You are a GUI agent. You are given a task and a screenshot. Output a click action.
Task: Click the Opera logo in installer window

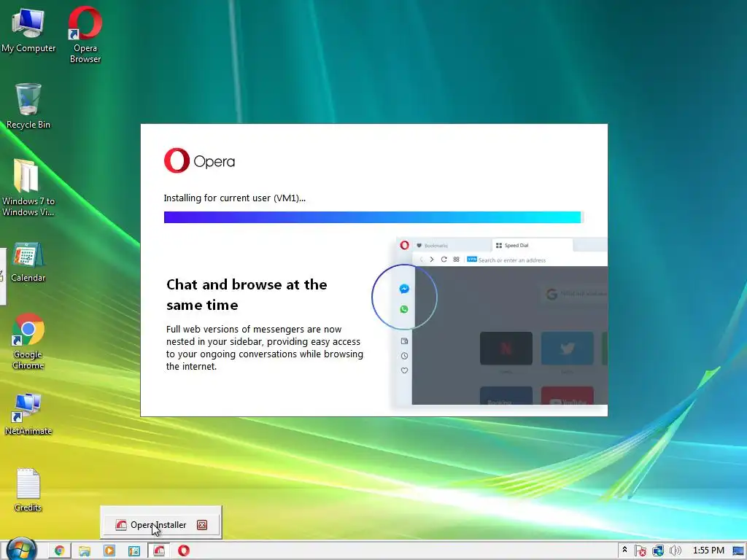pos(199,161)
